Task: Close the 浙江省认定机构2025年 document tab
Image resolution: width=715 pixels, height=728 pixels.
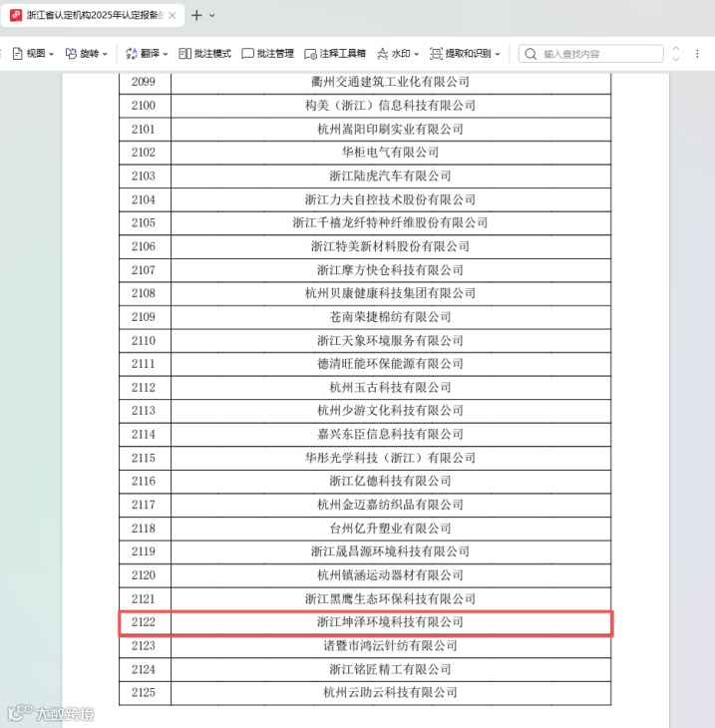Action: pos(173,15)
